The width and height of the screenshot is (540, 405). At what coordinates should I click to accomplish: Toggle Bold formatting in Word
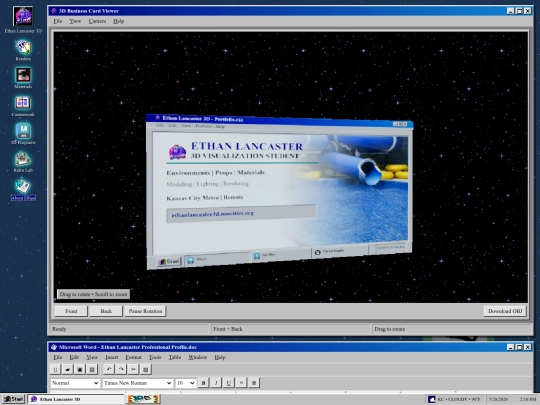(203, 383)
